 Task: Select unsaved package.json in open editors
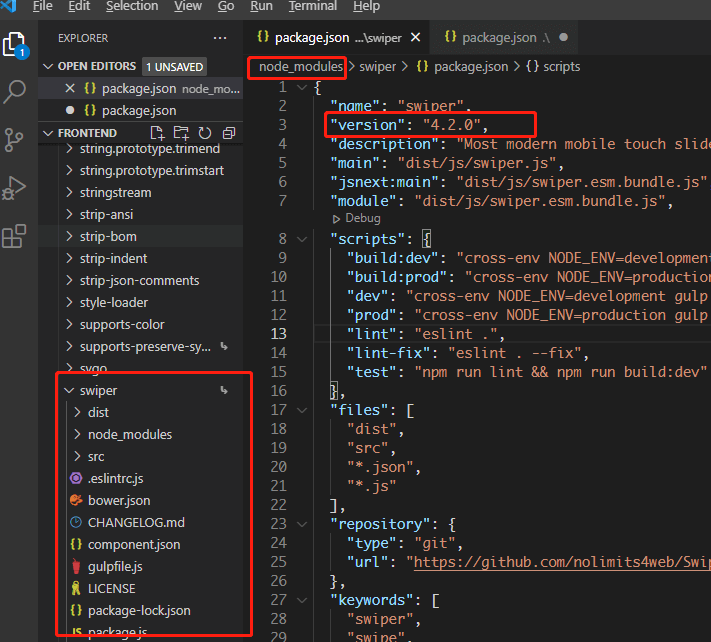[x=141, y=111]
